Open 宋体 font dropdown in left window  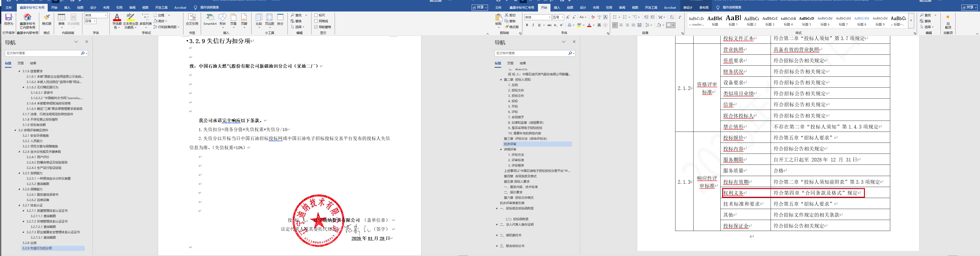105,15
